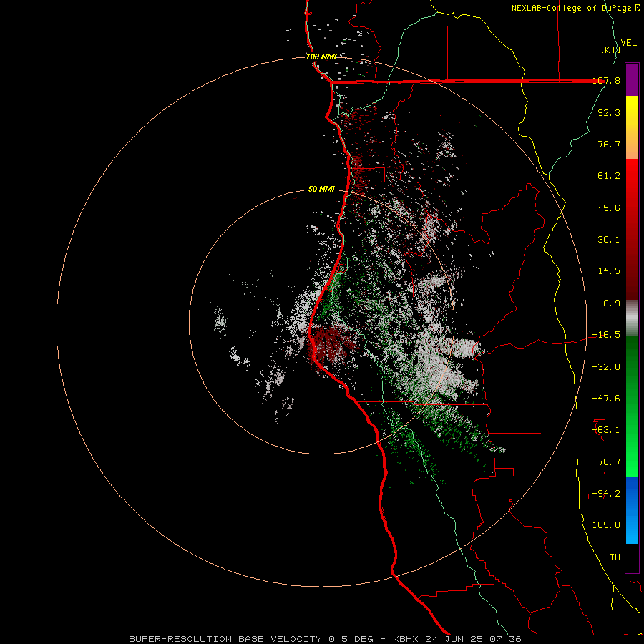This screenshot has height=644, width=644.
Task: Click the KBHX station identifier in caption
Action: [406, 639]
